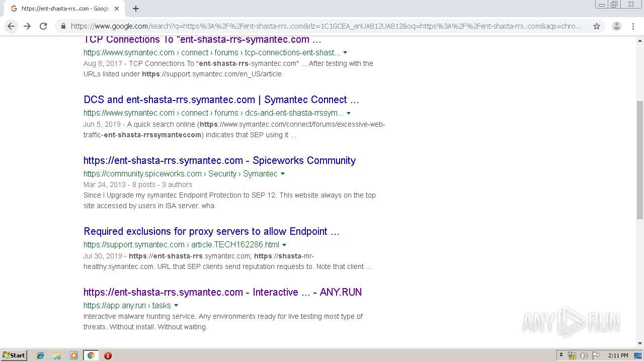Reload the Google search page

(x=43, y=26)
